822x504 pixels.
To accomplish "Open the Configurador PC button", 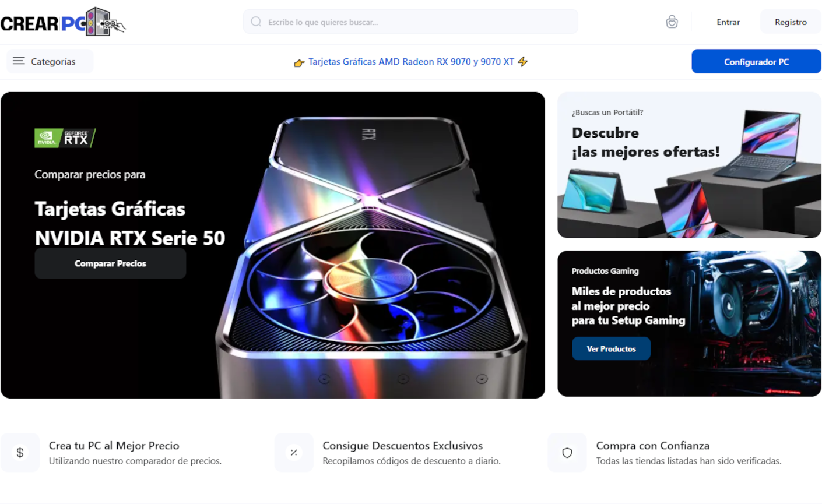I will (756, 61).
